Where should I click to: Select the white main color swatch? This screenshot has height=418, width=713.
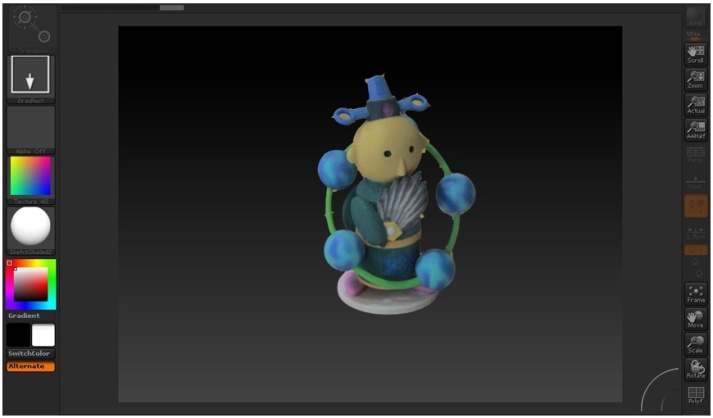point(43,335)
